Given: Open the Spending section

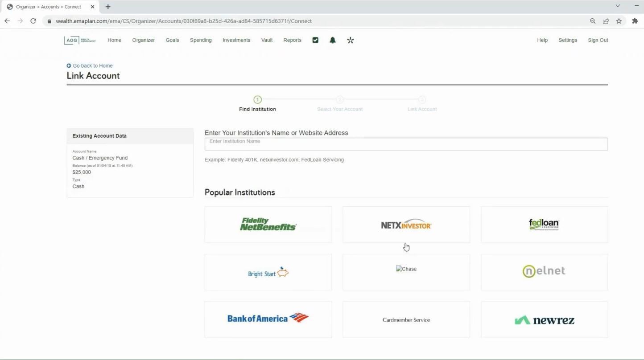Looking at the screenshot, I should tap(201, 40).
